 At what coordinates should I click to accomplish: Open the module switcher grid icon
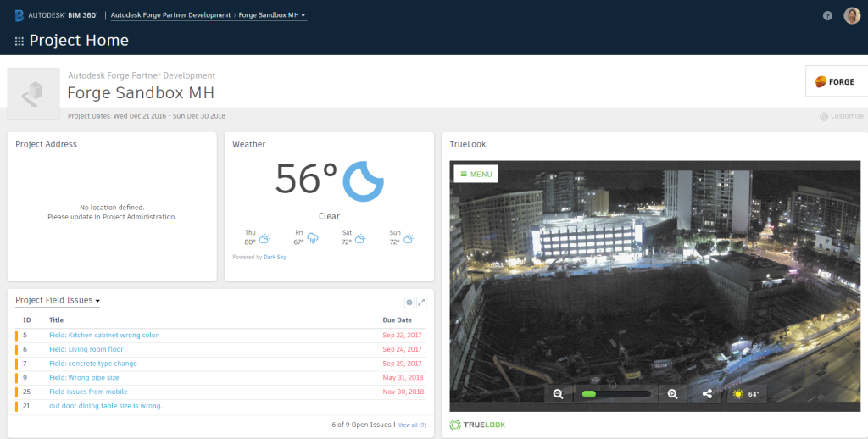coord(19,41)
